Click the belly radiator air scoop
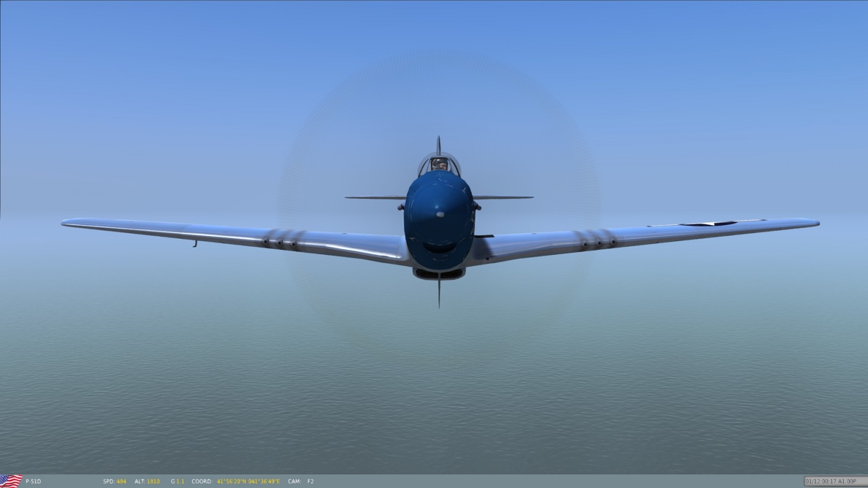The image size is (868, 488). 439,273
